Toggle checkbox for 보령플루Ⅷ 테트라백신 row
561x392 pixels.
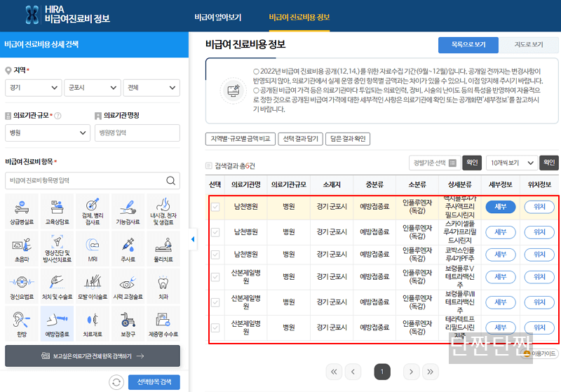(215, 302)
